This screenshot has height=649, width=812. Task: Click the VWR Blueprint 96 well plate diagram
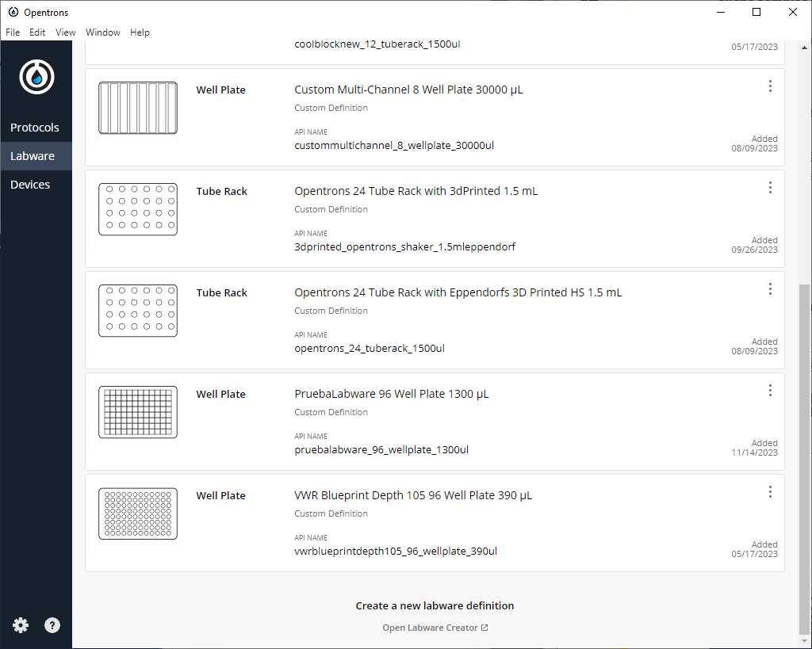138,513
